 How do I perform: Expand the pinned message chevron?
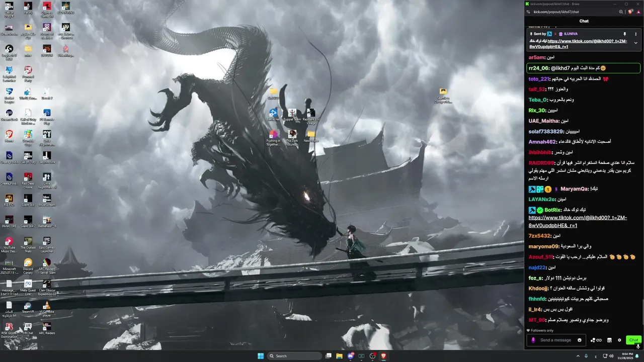635,43
